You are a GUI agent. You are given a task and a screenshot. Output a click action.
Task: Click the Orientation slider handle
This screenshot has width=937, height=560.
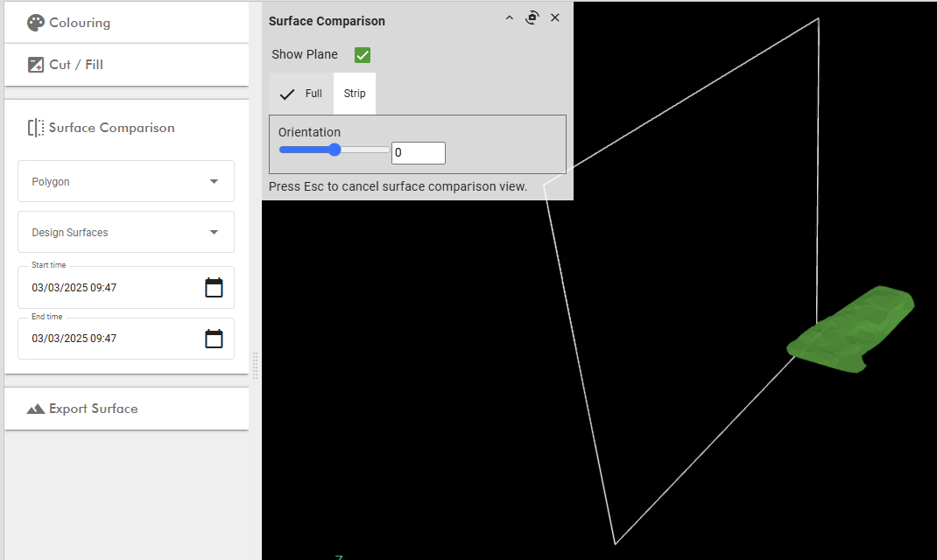click(x=335, y=150)
